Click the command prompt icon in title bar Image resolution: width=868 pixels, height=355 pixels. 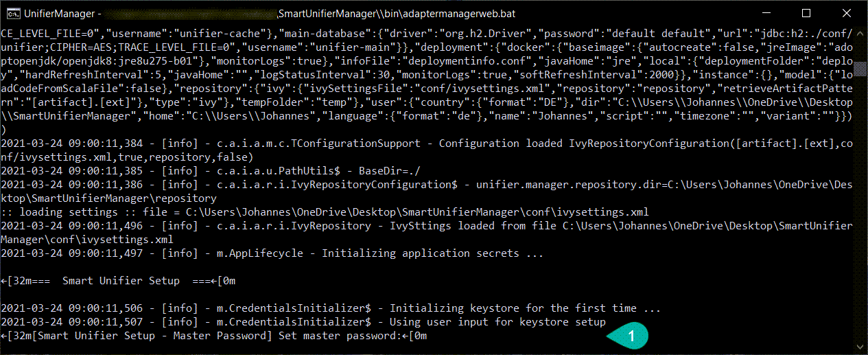pyautogui.click(x=12, y=13)
